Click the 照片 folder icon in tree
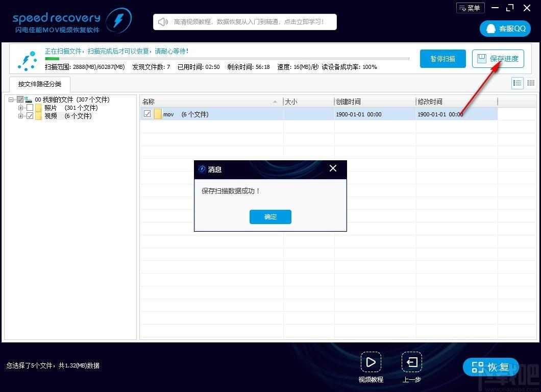The height and width of the screenshot is (392, 541). pyautogui.click(x=39, y=108)
